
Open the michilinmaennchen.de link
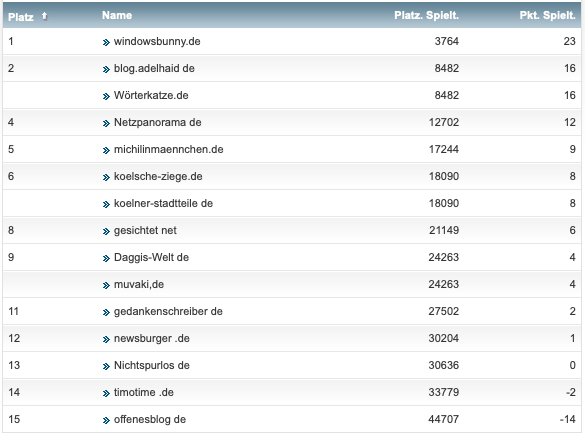pos(169,149)
